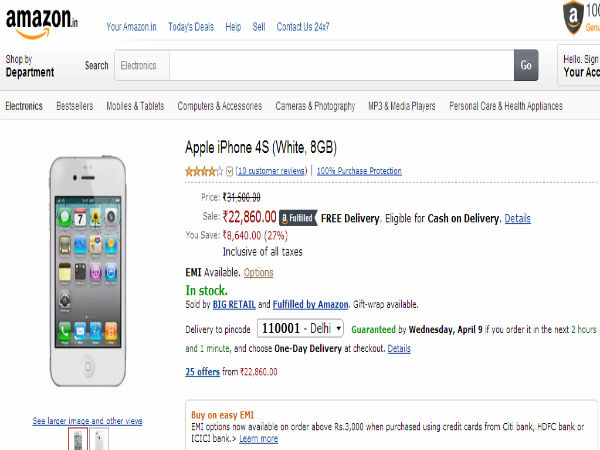Open the Cameras & Photography category
This screenshot has width=600, height=450.
315,106
